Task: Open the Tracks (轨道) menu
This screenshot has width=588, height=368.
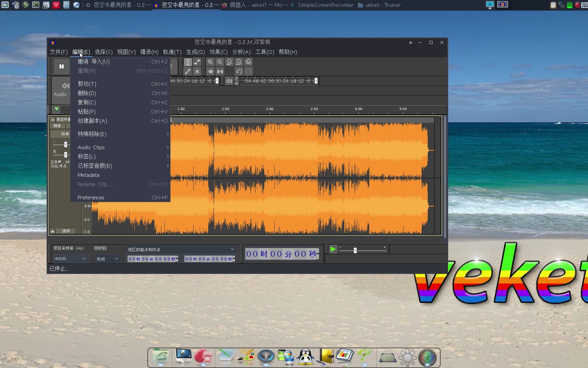Action: coord(172,52)
